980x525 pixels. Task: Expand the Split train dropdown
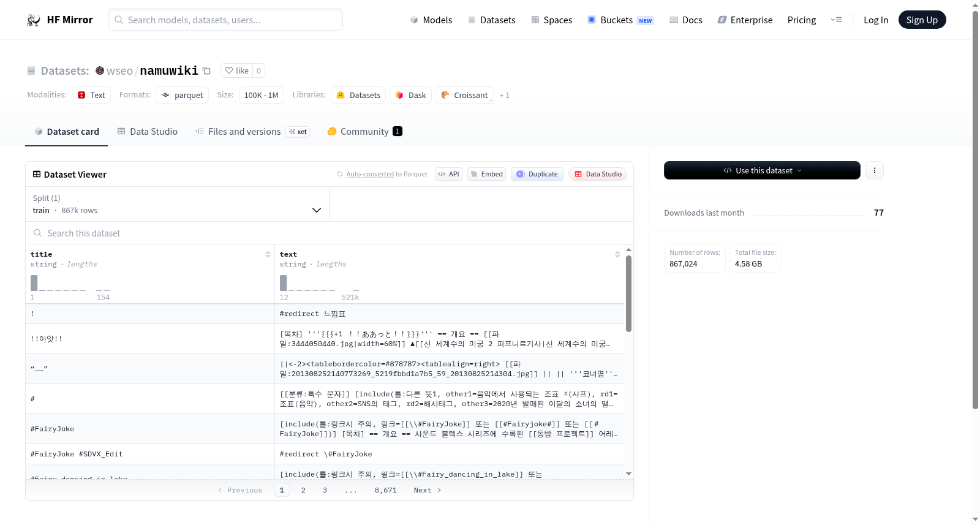pyautogui.click(x=177, y=204)
